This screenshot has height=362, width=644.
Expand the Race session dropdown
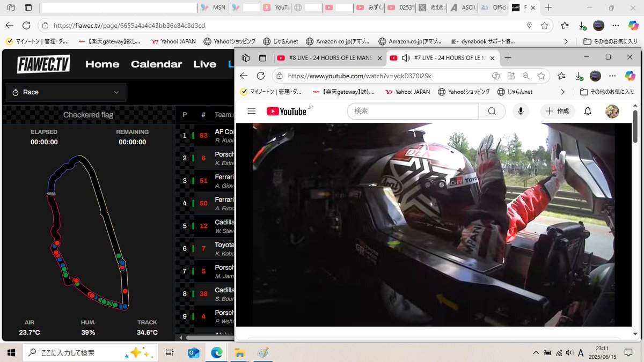pos(66,92)
